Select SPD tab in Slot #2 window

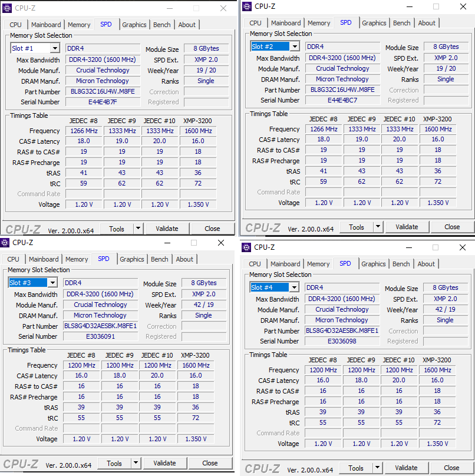point(346,22)
